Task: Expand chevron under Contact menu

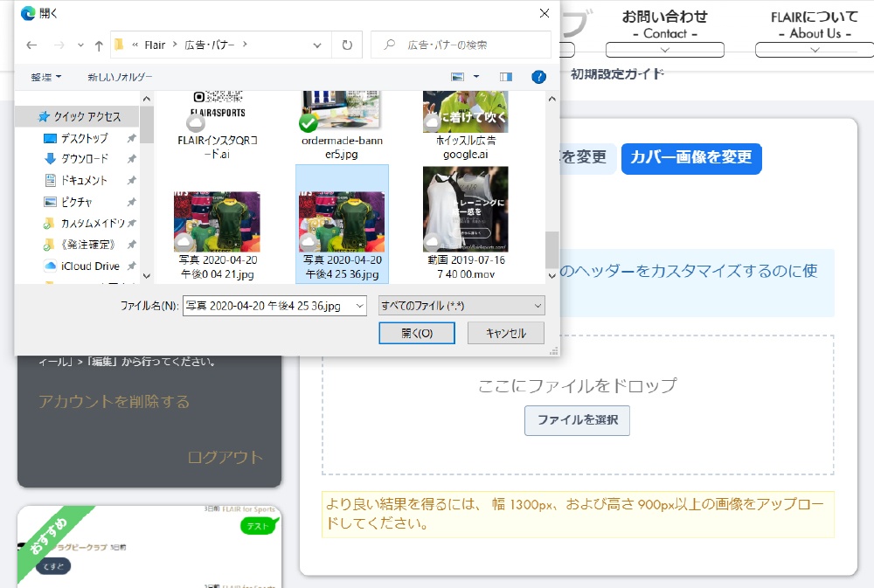Action: click(665, 50)
